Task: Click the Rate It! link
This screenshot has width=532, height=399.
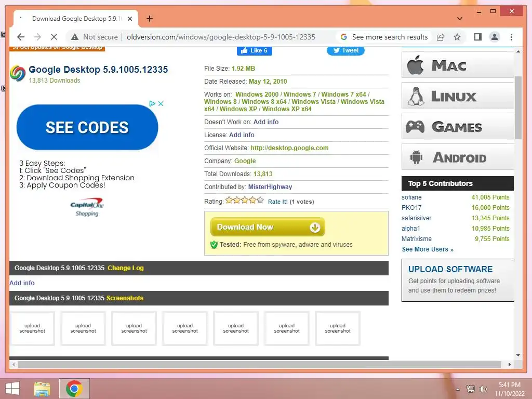Action: pyautogui.click(x=277, y=202)
